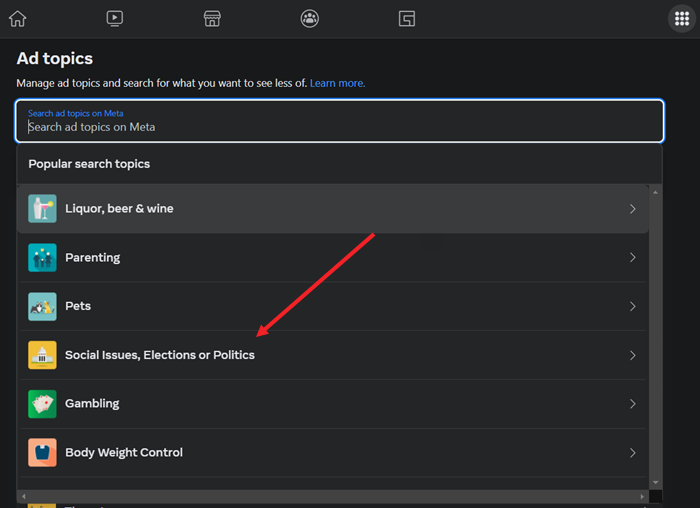Click the Pets topic icon
Image resolution: width=700 pixels, height=508 pixels.
coord(42,306)
